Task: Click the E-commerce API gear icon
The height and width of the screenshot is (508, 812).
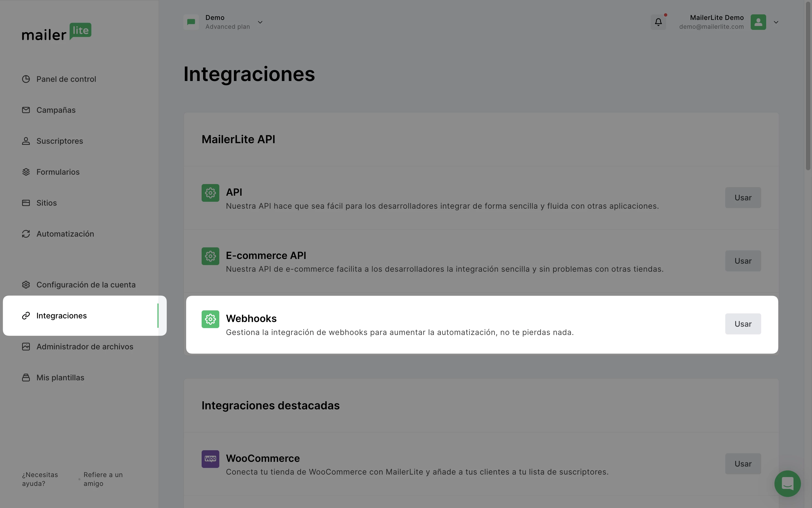Action: [210, 256]
